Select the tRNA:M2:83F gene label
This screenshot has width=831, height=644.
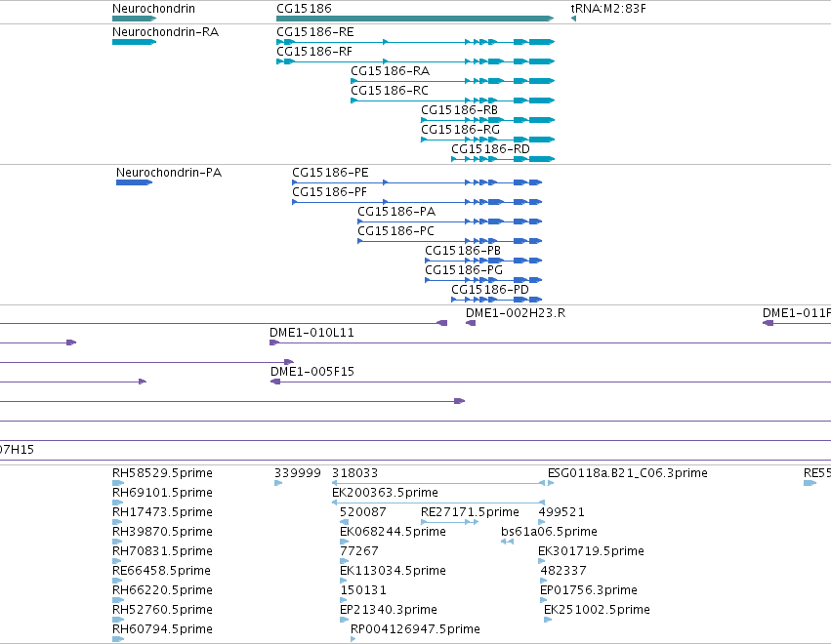608,9
